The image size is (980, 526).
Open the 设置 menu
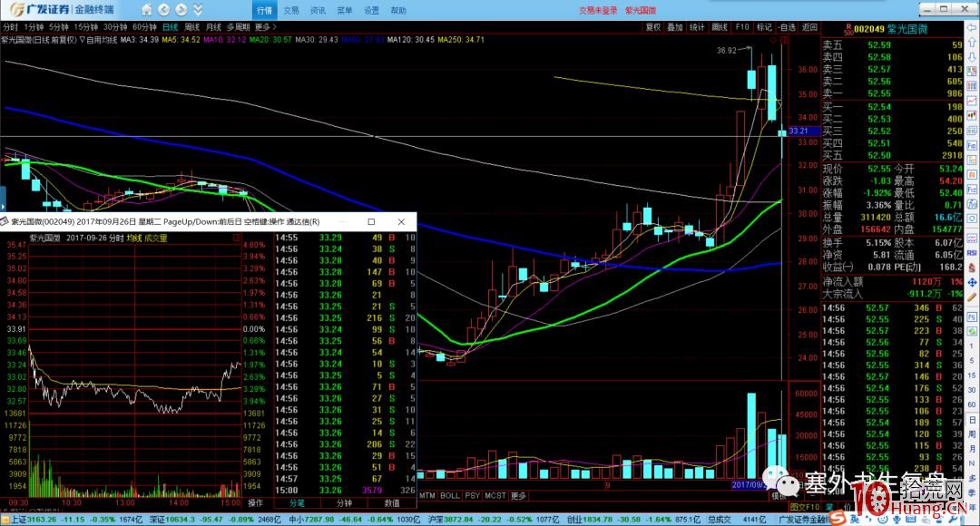[x=372, y=11]
